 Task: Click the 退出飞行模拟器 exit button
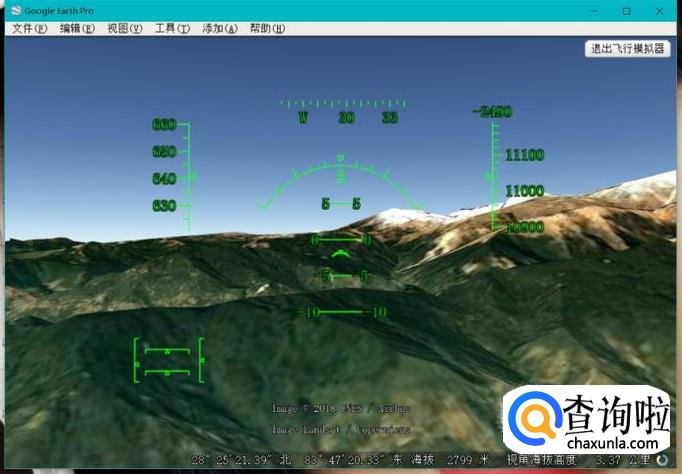point(627,48)
